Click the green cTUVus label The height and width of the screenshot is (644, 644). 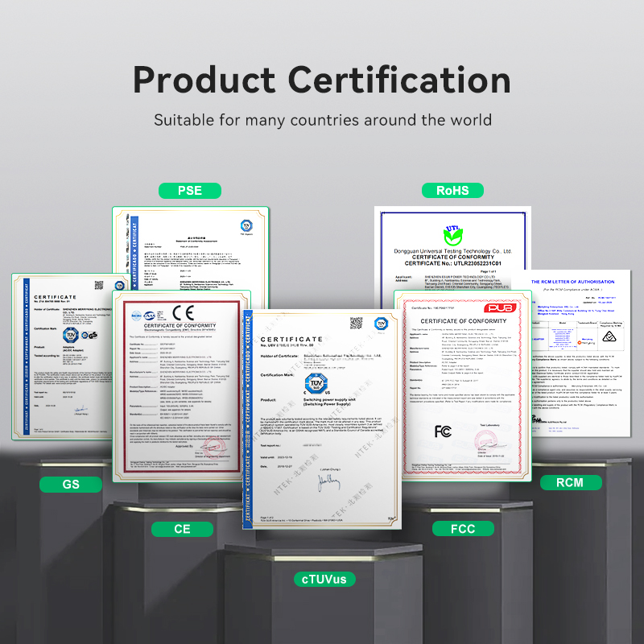point(324,579)
